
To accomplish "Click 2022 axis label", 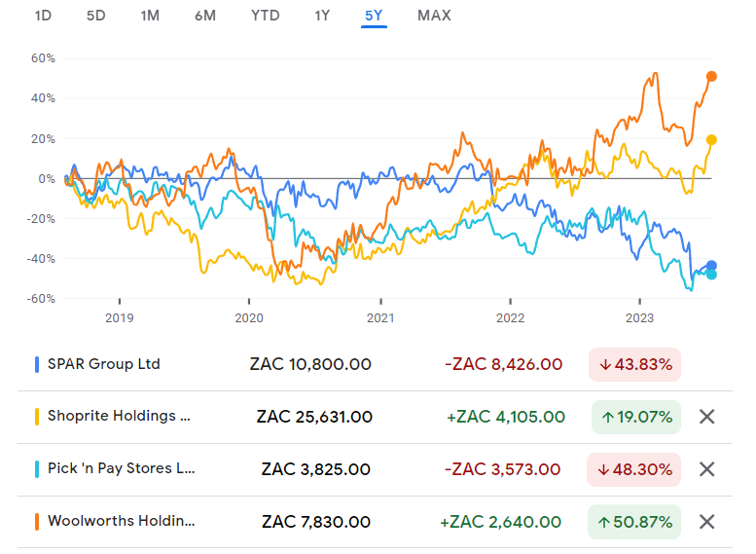I will (510, 318).
